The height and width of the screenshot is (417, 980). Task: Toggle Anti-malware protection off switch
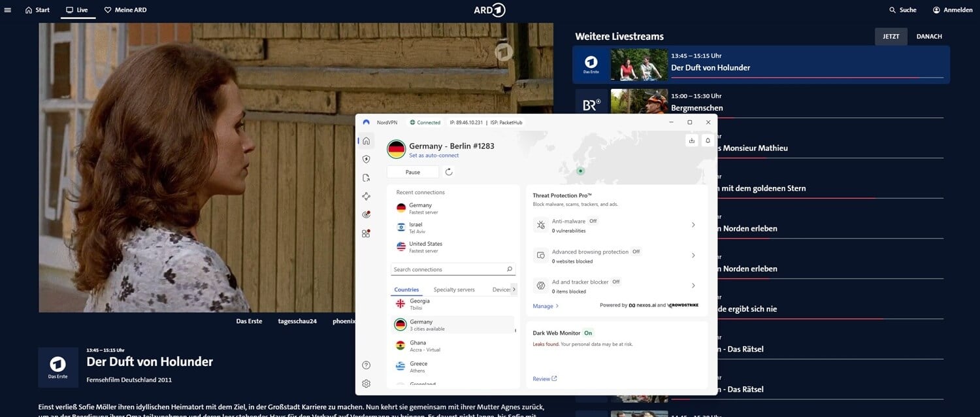point(593,221)
